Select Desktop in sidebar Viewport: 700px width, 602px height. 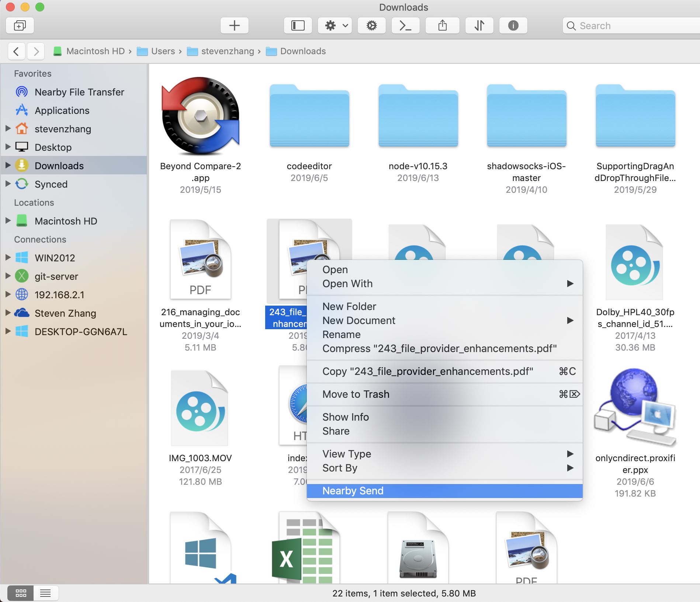point(74,147)
